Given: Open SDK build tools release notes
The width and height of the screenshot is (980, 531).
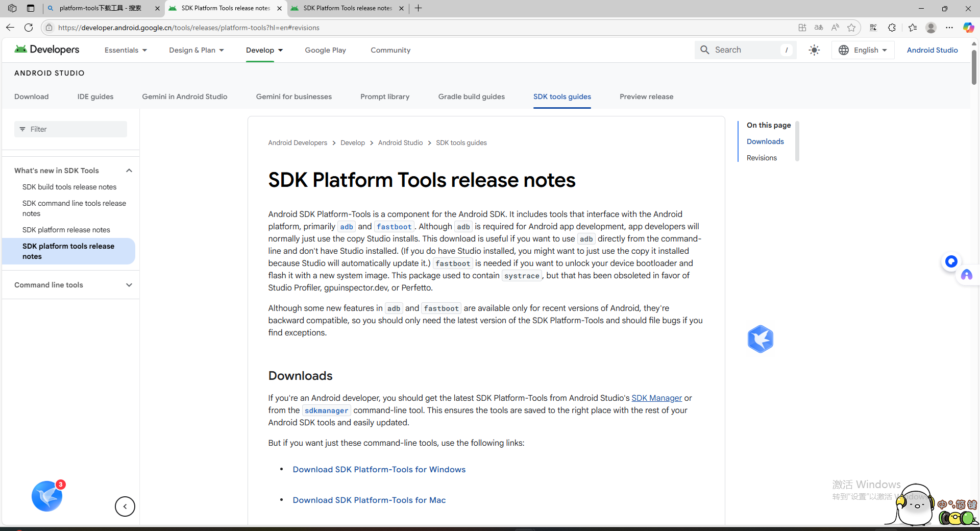Looking at the screenshot, I should tap(69, 187).
